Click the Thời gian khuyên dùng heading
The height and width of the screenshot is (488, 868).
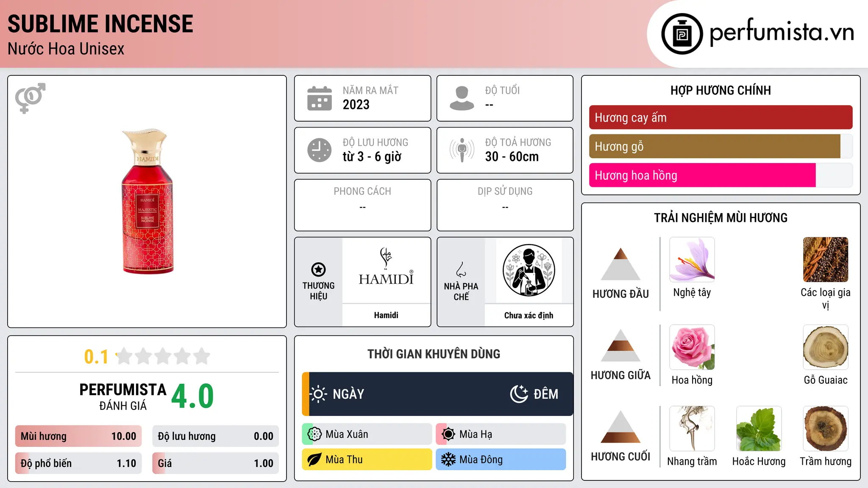coord(434,354)
